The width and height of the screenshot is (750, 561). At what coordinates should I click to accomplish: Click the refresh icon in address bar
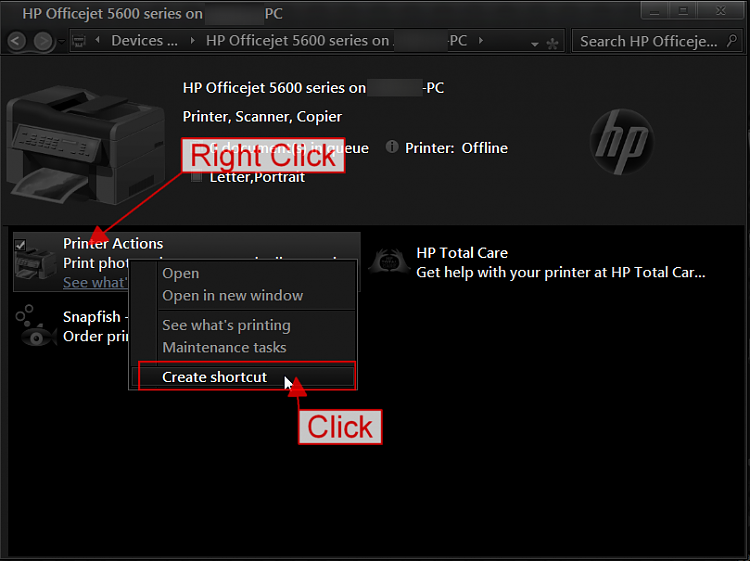pyautogui.click(x=552, y=44)
